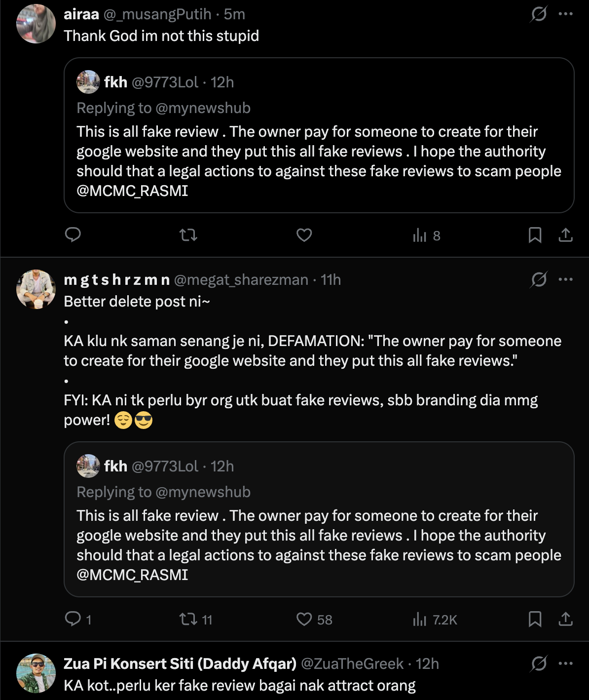Click Grok icon on airaa's tweet

(538, 14)
